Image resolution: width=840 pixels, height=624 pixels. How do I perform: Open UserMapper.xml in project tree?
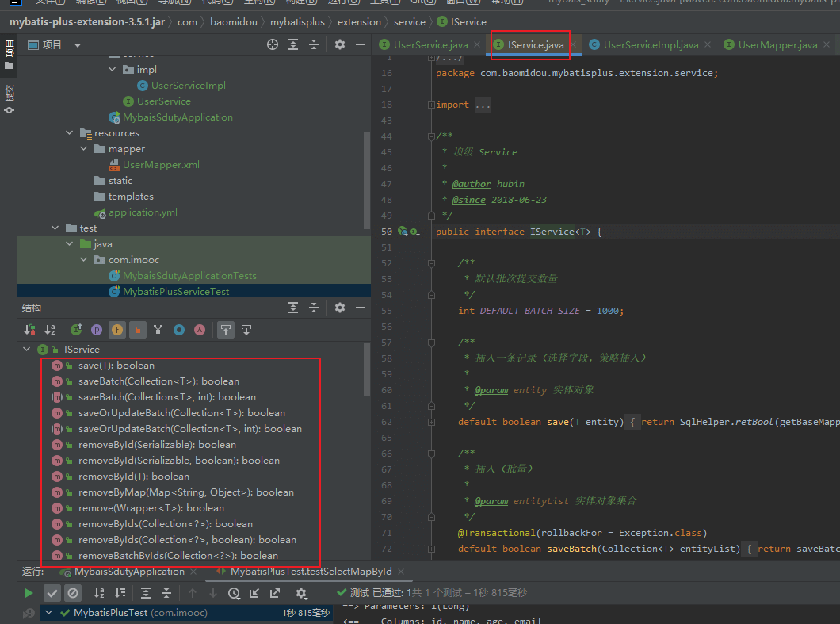161,165
